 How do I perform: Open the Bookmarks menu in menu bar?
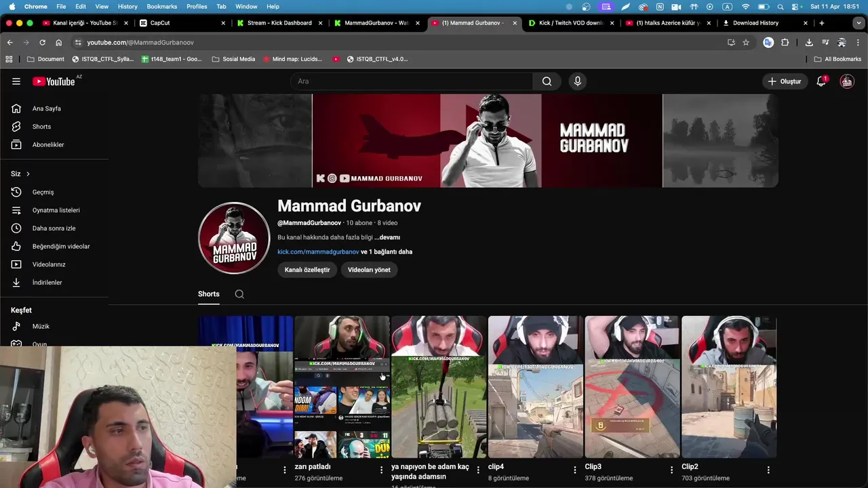click(162, 6)
